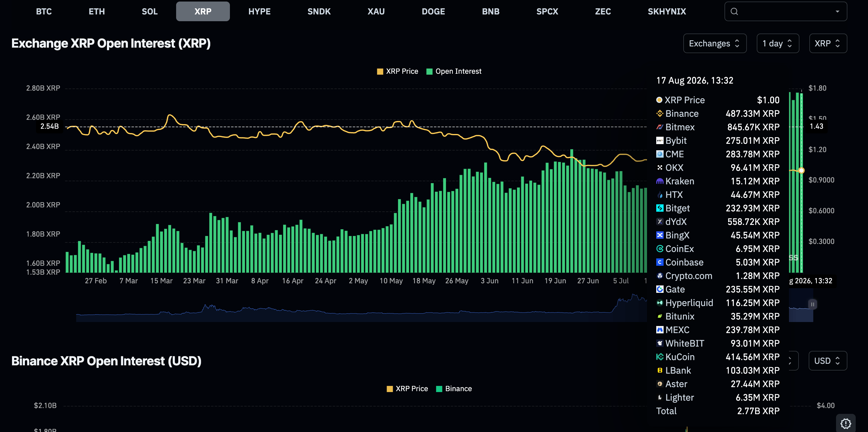868x432 pixels.
Task: Click the LBank logo icon
Action: pos(660,370)
